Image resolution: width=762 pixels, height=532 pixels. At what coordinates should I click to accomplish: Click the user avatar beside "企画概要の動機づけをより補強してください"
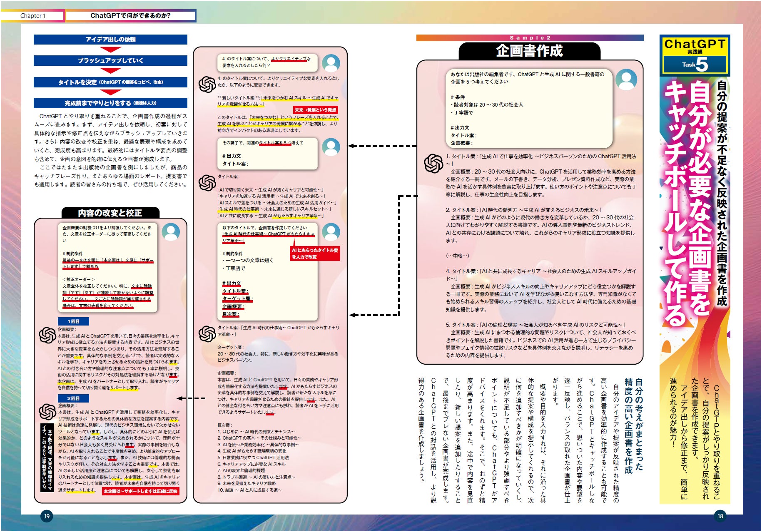[171, 232]
